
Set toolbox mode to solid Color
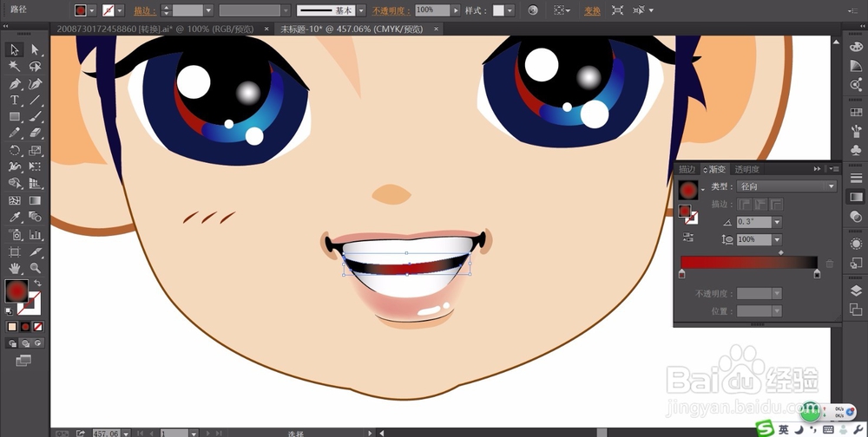(12, 327)
